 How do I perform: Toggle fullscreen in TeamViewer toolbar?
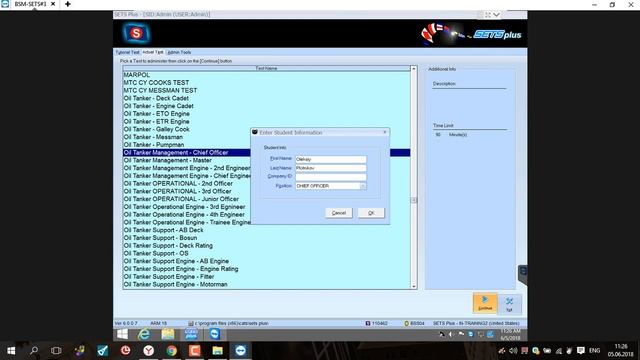488,15
